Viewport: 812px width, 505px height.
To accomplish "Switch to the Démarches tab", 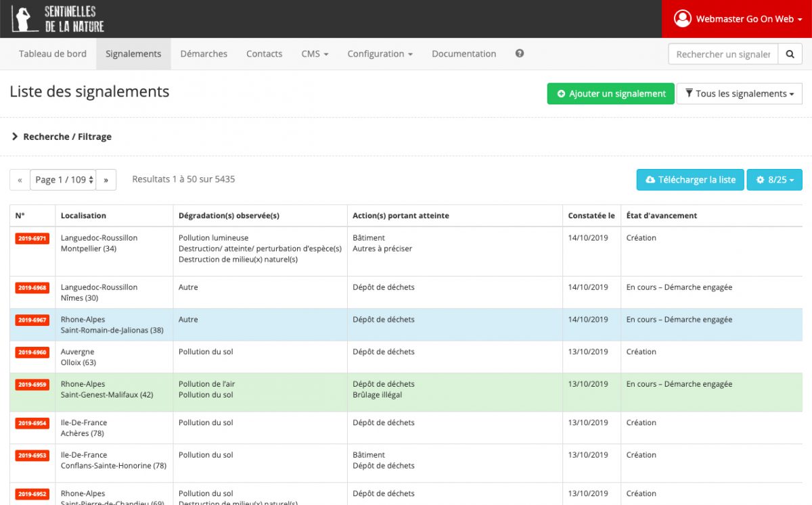I will coord(204,54).
